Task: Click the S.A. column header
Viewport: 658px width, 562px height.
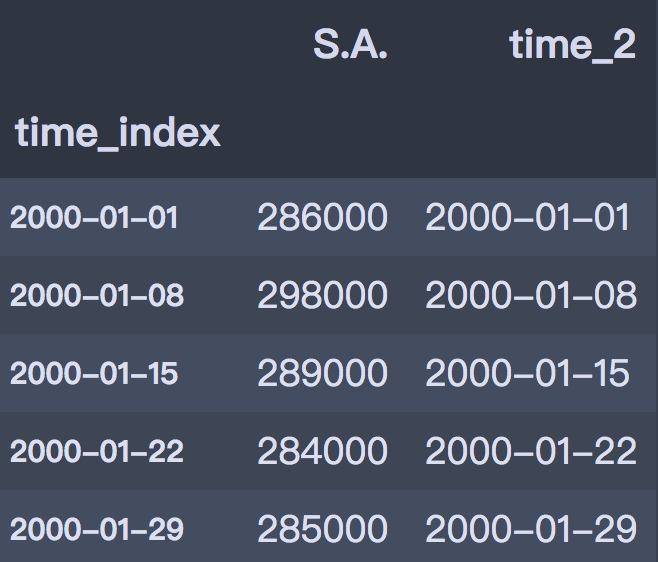Action: click(349, 45)
